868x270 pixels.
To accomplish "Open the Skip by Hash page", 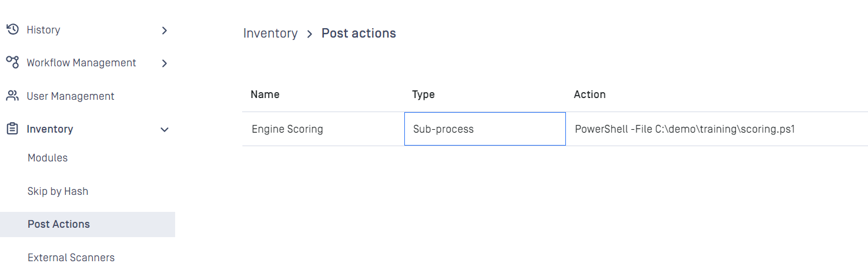I will click(58, 191).
